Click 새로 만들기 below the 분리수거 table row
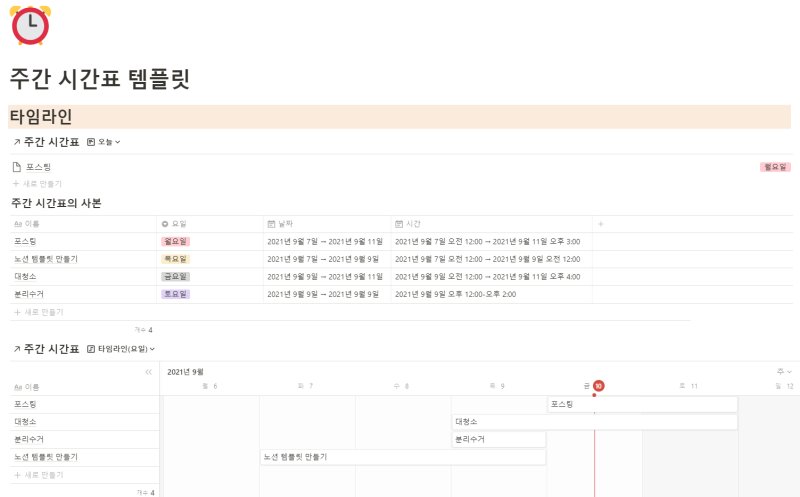This screenshot has height=497, width=800. (x=38, y=312)
